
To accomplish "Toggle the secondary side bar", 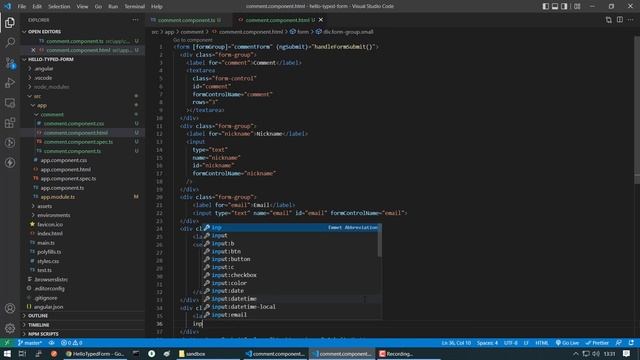I will (x=564, y=6).
